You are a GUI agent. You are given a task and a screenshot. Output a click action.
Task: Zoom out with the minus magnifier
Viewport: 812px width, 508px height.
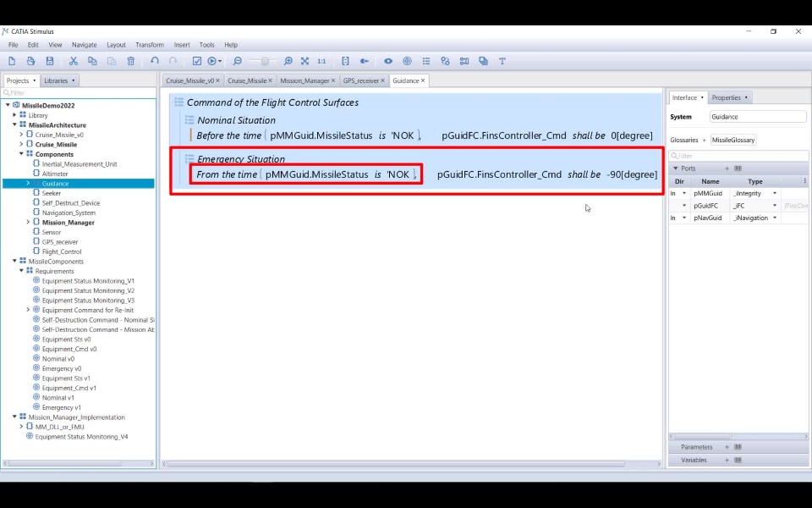coord(237,61)
